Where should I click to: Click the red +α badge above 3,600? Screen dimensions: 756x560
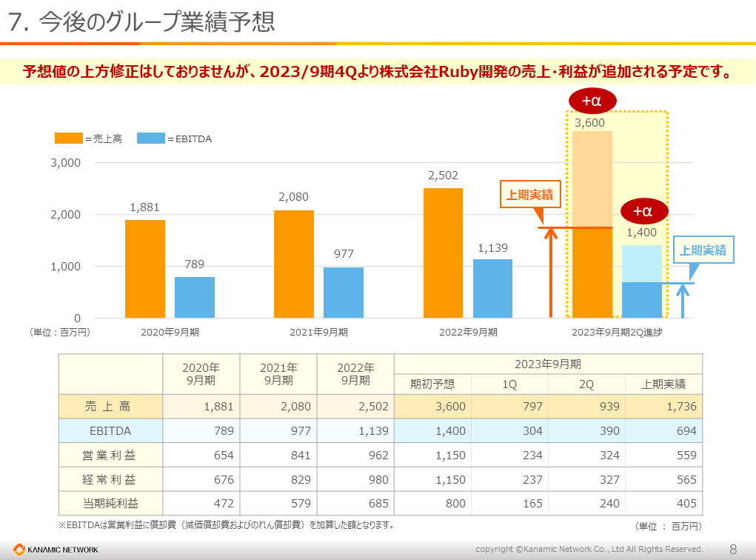point(592,101)
